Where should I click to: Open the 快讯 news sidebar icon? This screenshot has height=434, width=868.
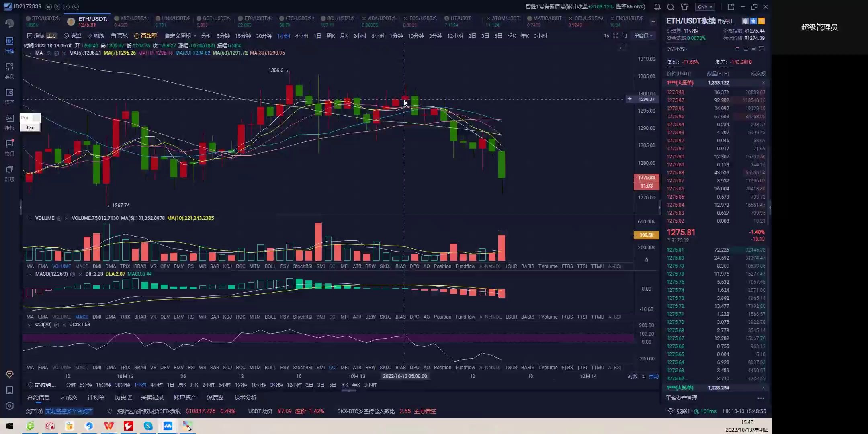[x=10, y=148]
